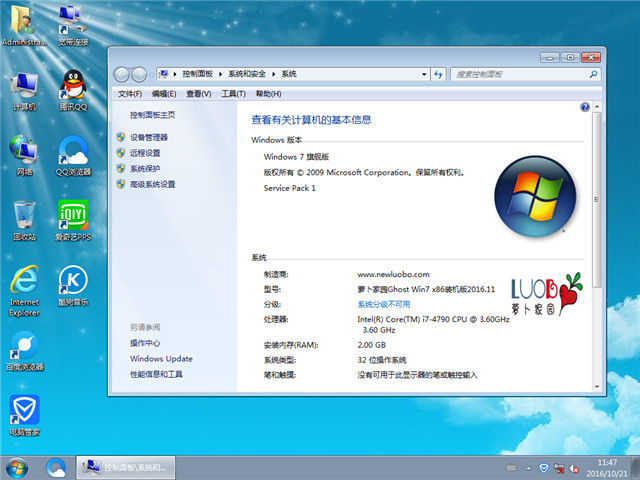The image size is (640, 480).
Task: Click 系统分级不可用 rating link
Action: click(x=384, y=304)
